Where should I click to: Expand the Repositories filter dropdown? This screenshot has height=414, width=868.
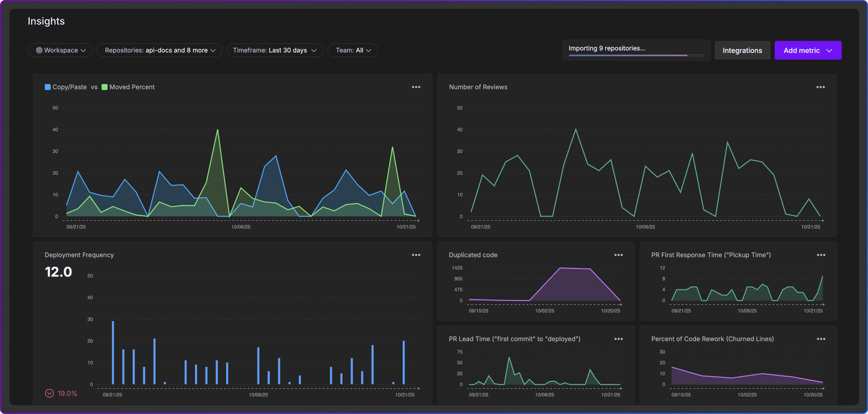click(x=159, y=50)
